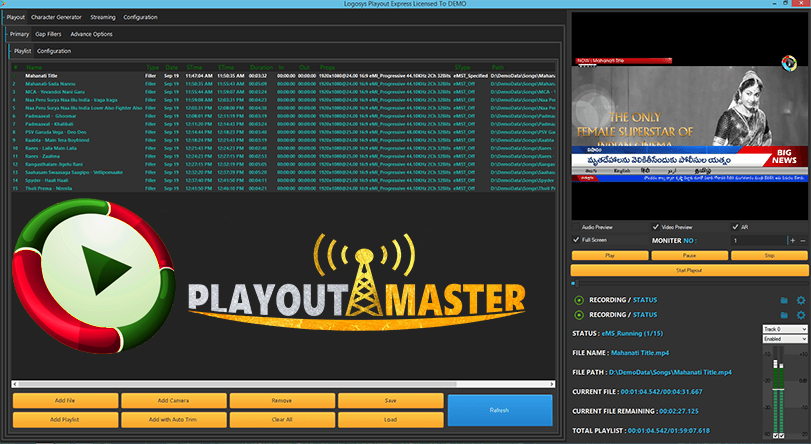The image size is (811, 444).
Task: Click the right arrow of the playlist scrollbar
Action: pyautogui.click(x=552, y=384)
